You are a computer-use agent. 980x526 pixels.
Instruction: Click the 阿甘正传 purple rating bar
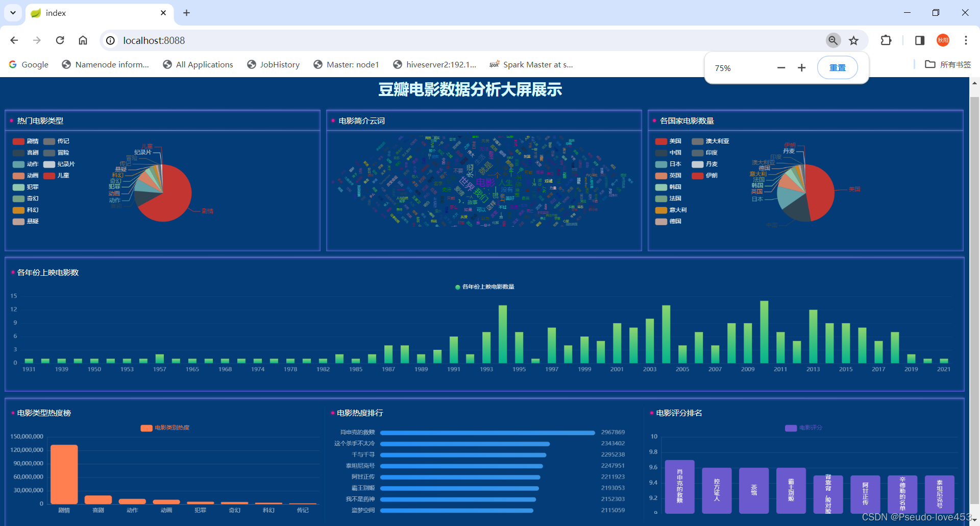[865, 494]
